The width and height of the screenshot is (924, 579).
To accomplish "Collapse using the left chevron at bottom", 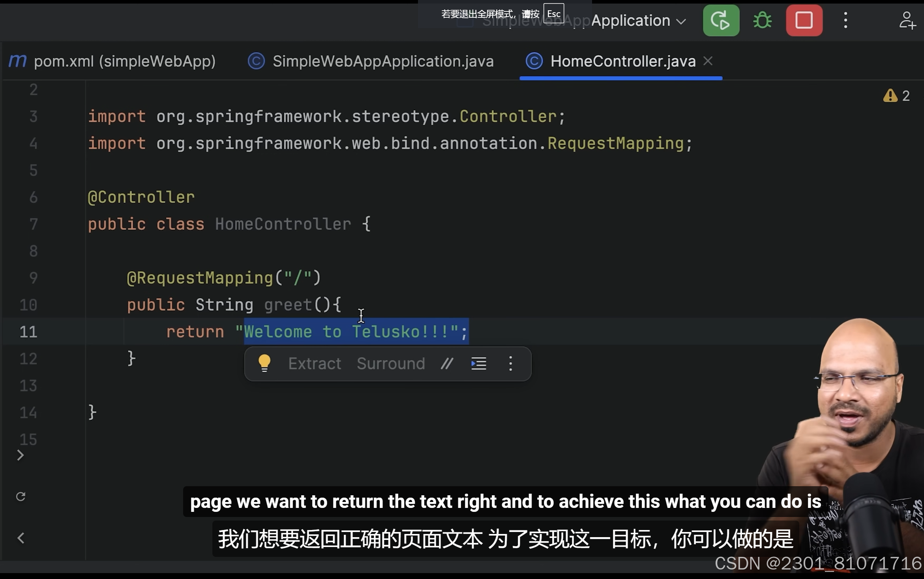I will coord(21,538).
